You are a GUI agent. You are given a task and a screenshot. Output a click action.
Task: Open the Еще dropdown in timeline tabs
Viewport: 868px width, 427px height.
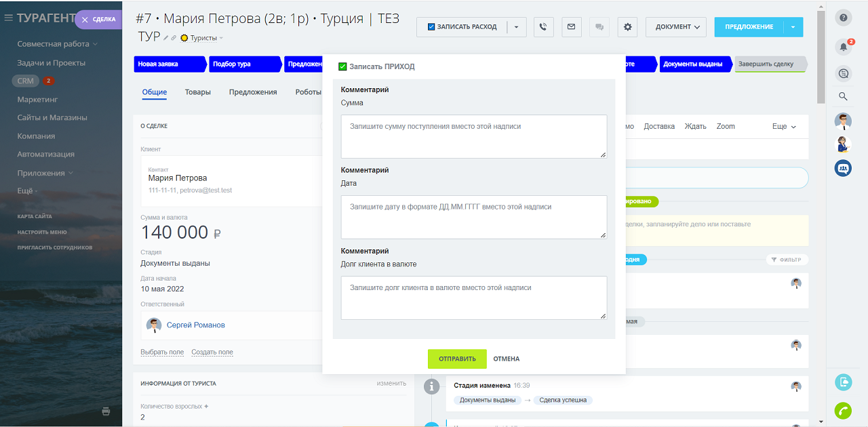[784, 127]
